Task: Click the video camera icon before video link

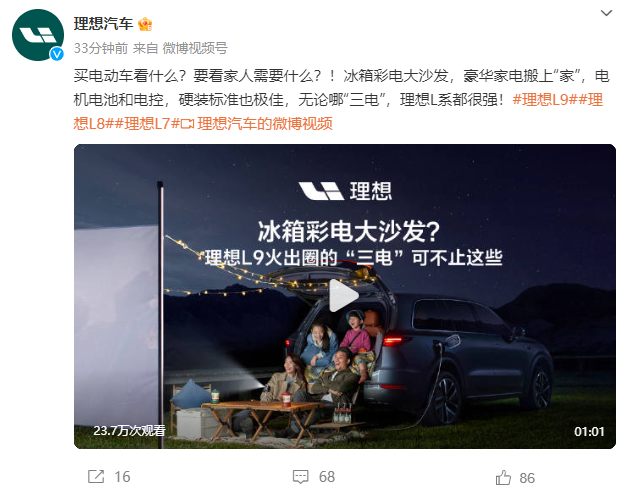Action: (187, 124)
